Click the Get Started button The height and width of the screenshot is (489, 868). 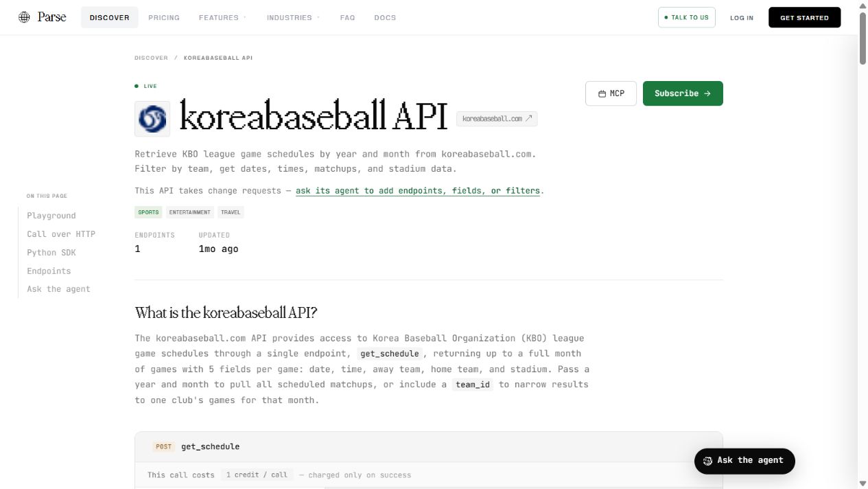point(804,18)
